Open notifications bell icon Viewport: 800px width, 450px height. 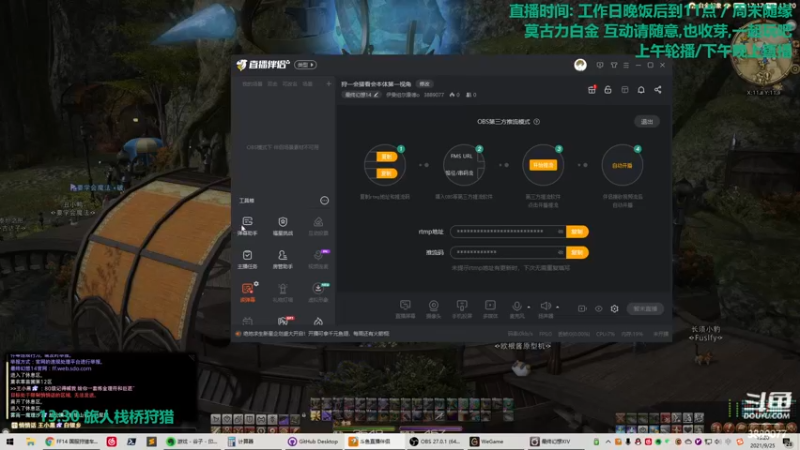pos(641,90)
